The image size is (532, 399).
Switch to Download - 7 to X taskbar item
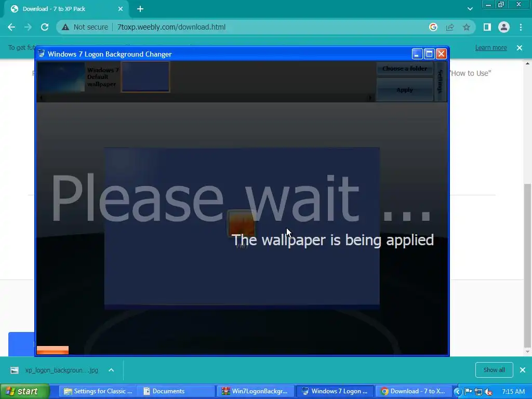[x=413, y=391]
